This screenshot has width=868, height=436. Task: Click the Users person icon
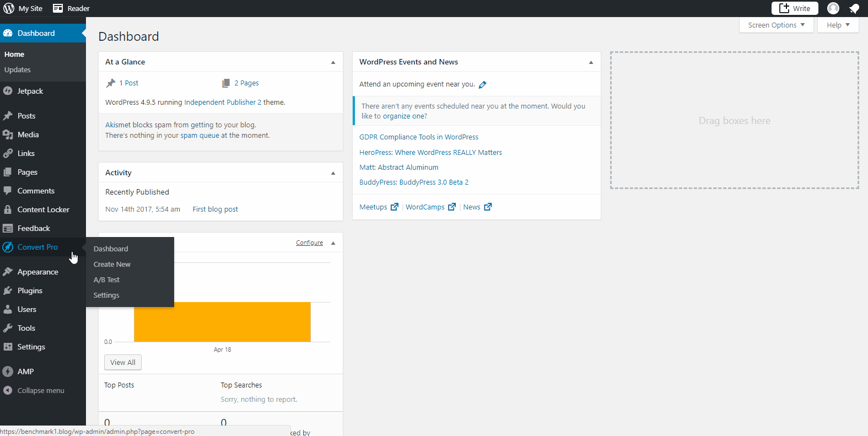coord(8,309)
